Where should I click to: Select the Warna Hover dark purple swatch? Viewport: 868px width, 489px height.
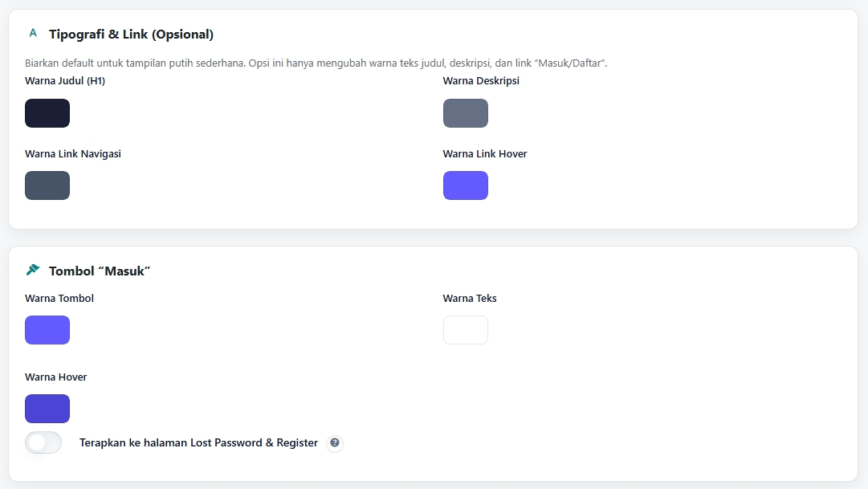click(47, 409)
